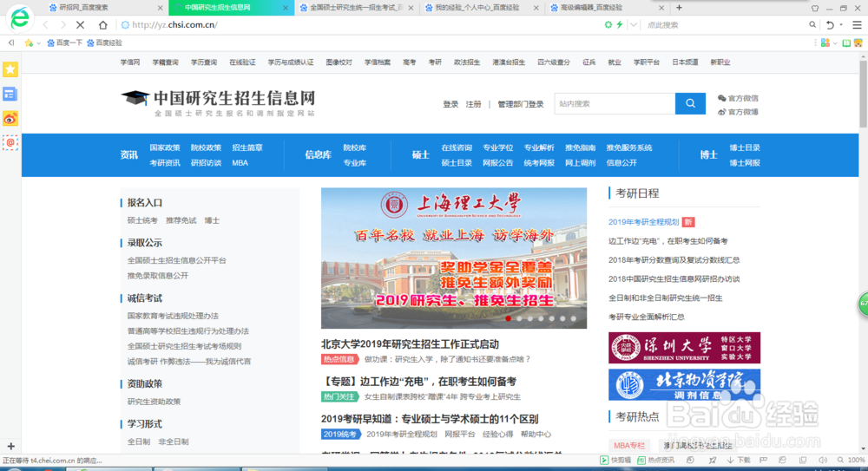
Task: Toggle the sound speaker icon in status bar
Action: [x=823, y=460]
